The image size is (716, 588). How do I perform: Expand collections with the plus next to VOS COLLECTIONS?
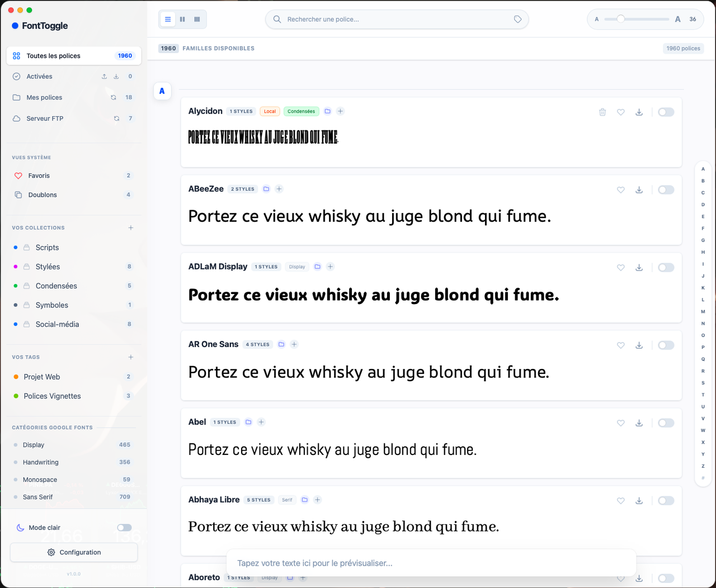(130, 227)
